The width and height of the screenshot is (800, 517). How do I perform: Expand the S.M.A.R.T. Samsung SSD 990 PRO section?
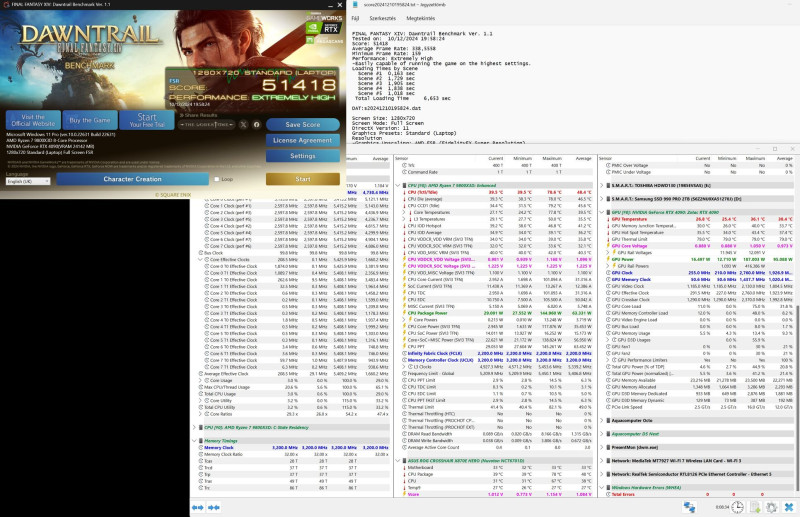coord(602,199)
